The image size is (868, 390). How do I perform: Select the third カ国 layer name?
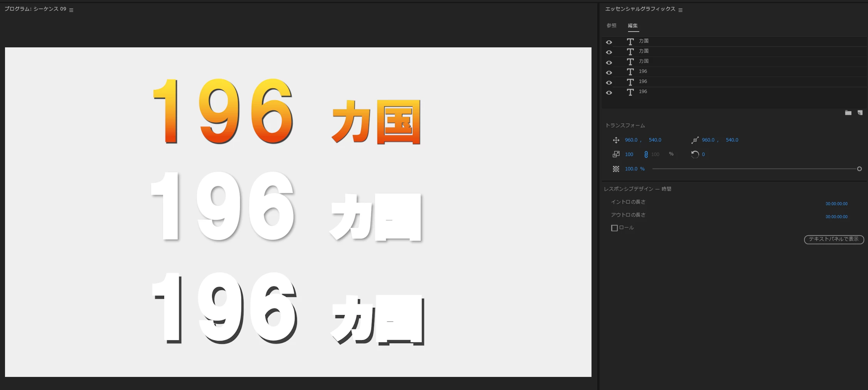click(644, 61)
